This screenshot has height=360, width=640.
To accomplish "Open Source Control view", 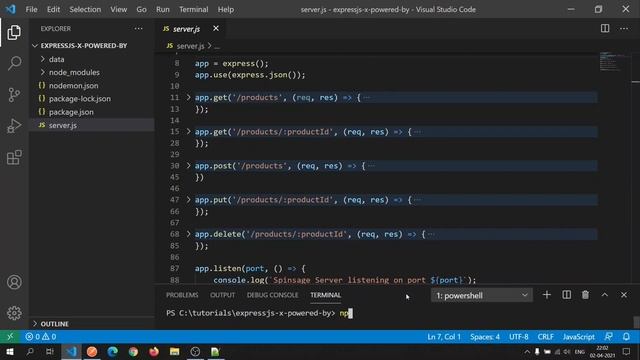I will click(14, 95).
